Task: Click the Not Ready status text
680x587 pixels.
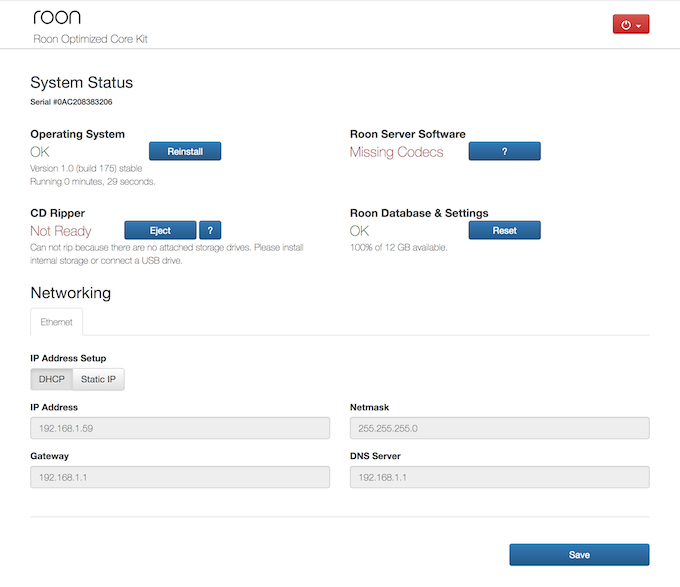Action: (61, 231)
